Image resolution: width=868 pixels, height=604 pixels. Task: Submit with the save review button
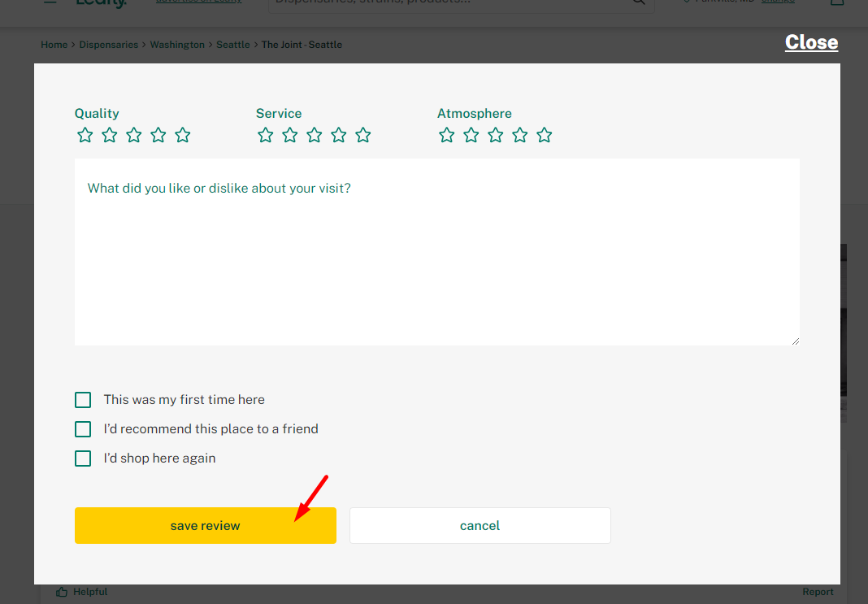coord(206,525)
